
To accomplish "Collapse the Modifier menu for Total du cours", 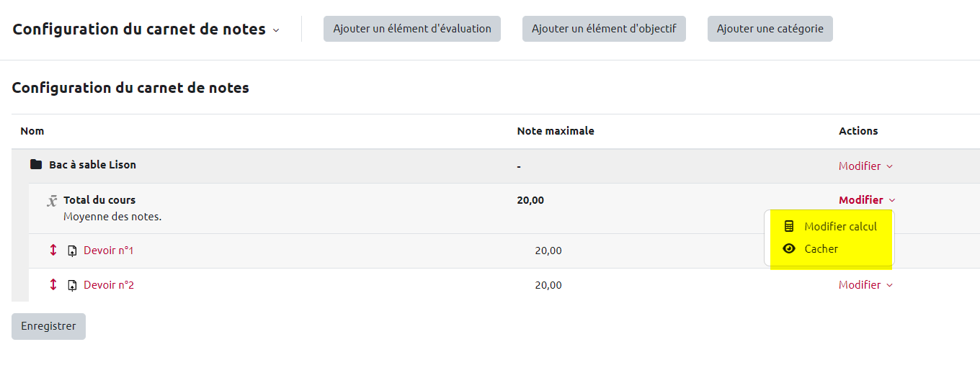I will (866, 200).
